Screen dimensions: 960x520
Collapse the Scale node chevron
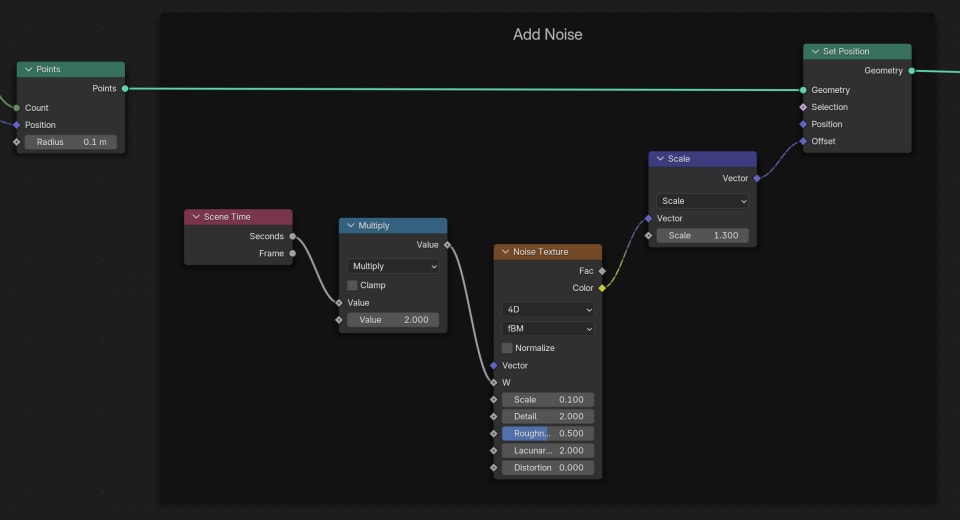660,159
